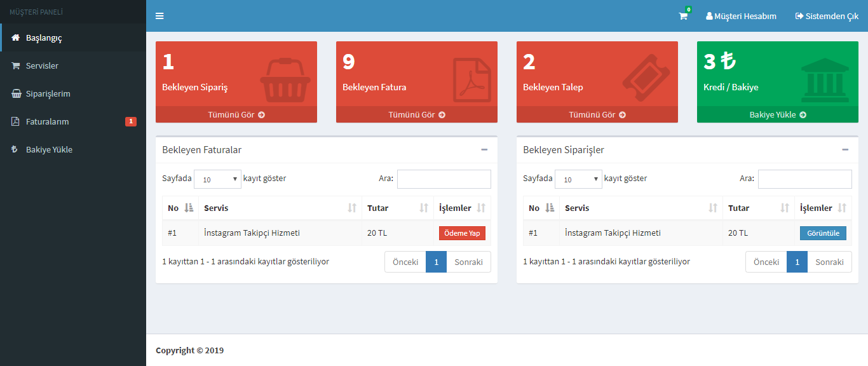Click the 3 ₺ balance value
This screenshot has width=868, height=366.
[x=719, y=62]
